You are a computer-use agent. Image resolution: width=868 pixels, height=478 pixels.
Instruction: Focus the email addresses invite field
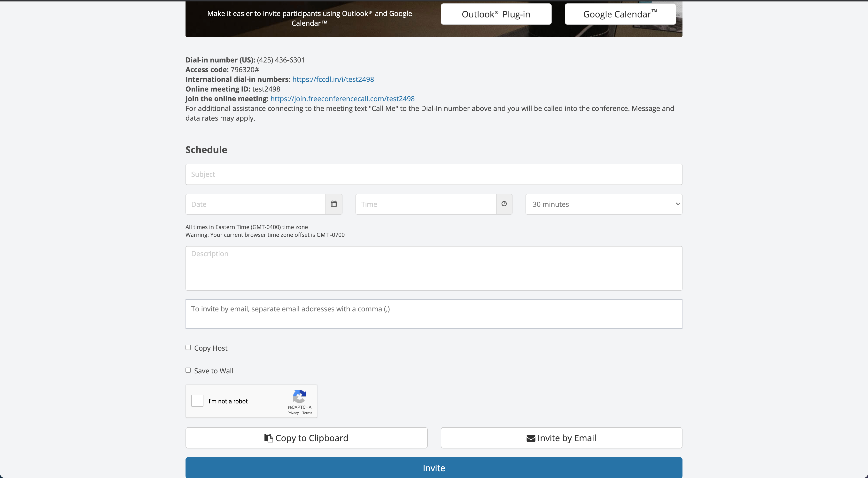coord(434,314)
